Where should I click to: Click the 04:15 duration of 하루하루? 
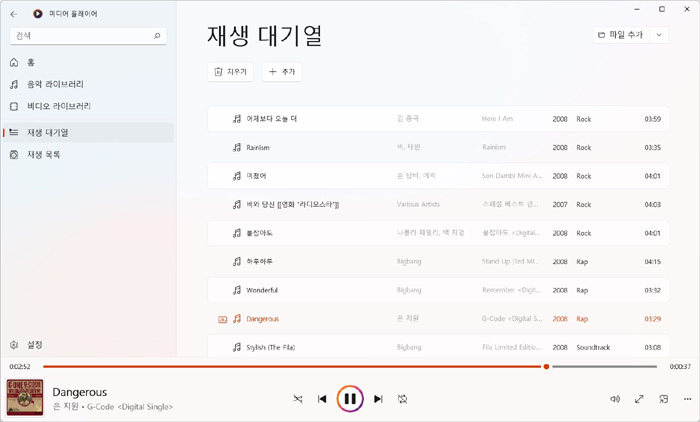[x=653, y=262]
